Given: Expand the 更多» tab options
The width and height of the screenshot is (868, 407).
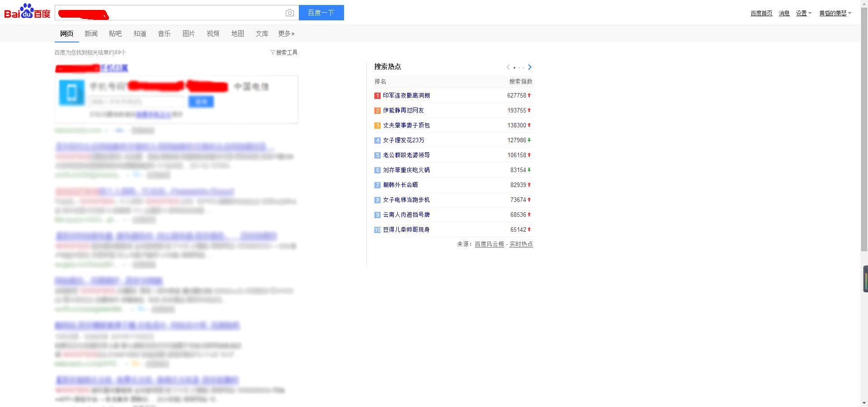Looking at the screenshot, I should 286,33.
